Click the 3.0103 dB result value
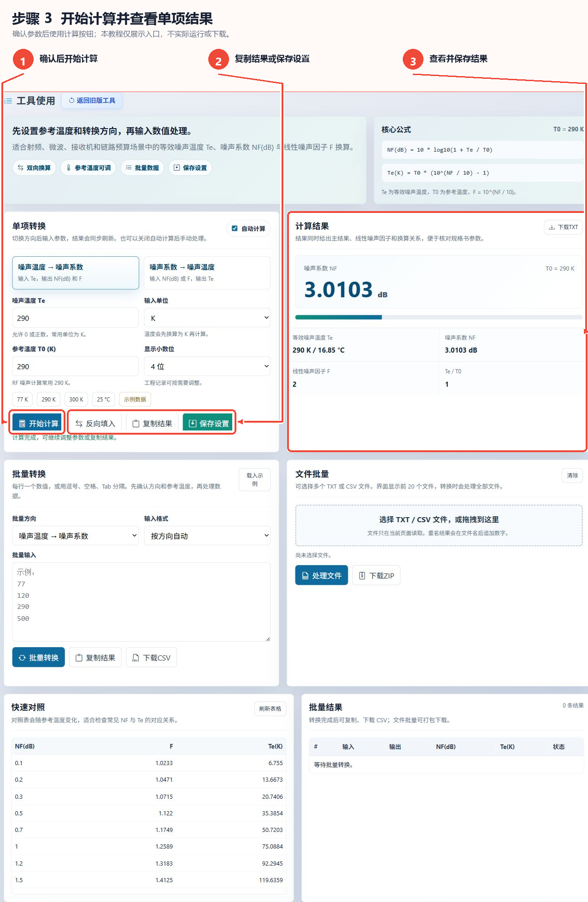This screenshot has height=902, width=588. 346,290
